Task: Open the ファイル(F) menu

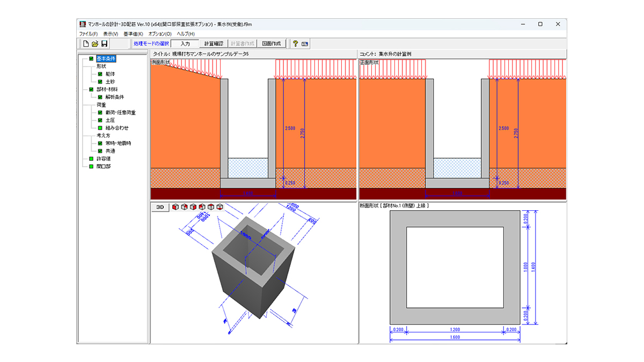Action: (x=89, y=34)
